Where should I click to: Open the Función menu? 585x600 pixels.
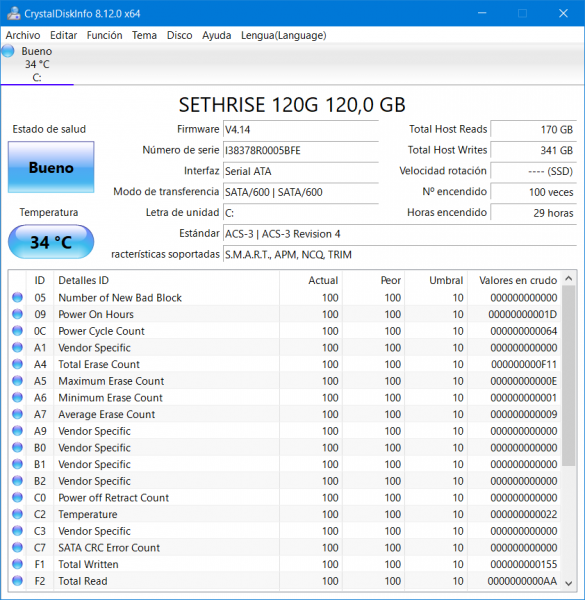coord(104,35)
